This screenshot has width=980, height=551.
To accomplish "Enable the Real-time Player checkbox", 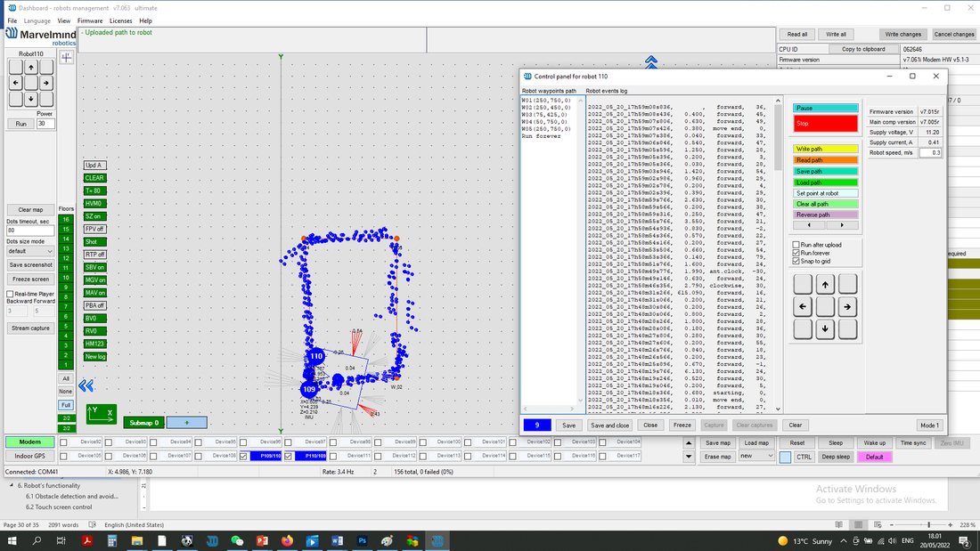I will tap(10, 294).
